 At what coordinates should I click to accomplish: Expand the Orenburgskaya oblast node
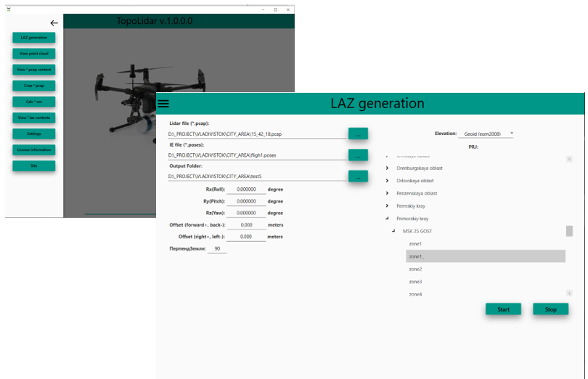(387, 168)
